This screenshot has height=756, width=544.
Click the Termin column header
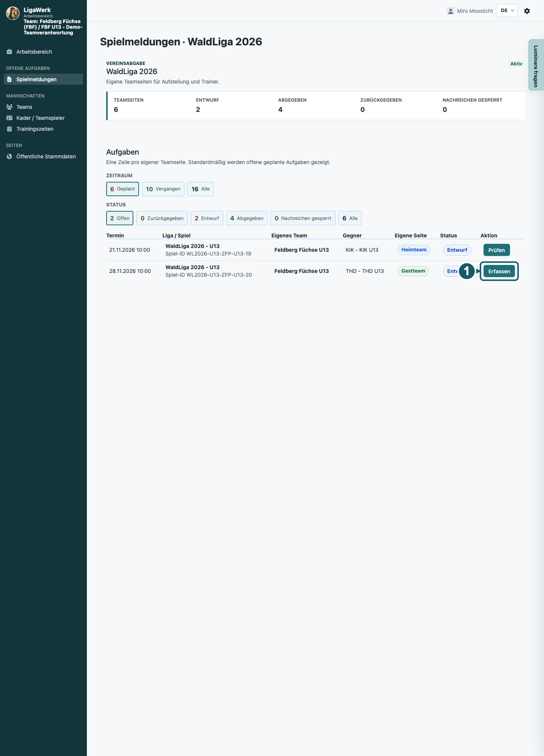point(115,235)
